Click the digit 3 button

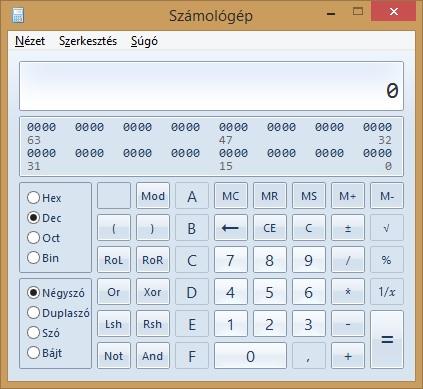(309, 324)
